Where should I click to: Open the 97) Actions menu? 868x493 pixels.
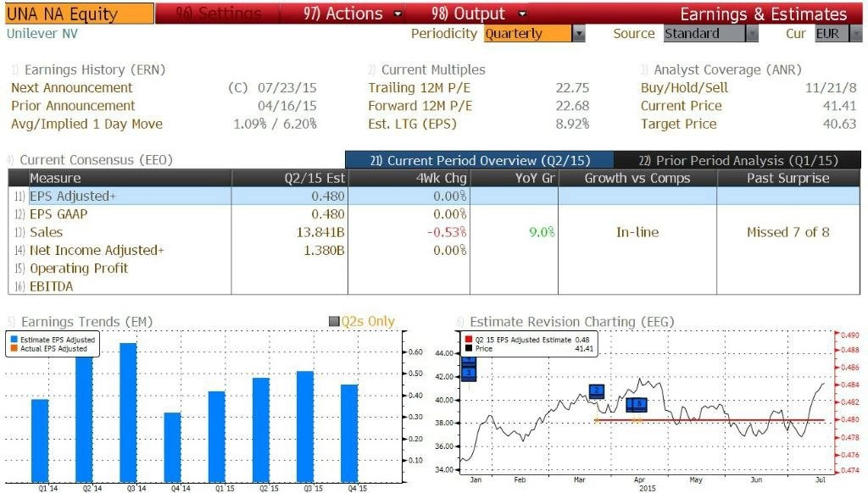pos(342,14)
